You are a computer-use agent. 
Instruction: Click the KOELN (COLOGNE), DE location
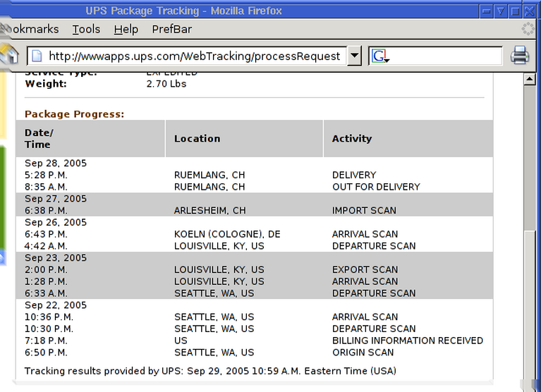point(227,234)
